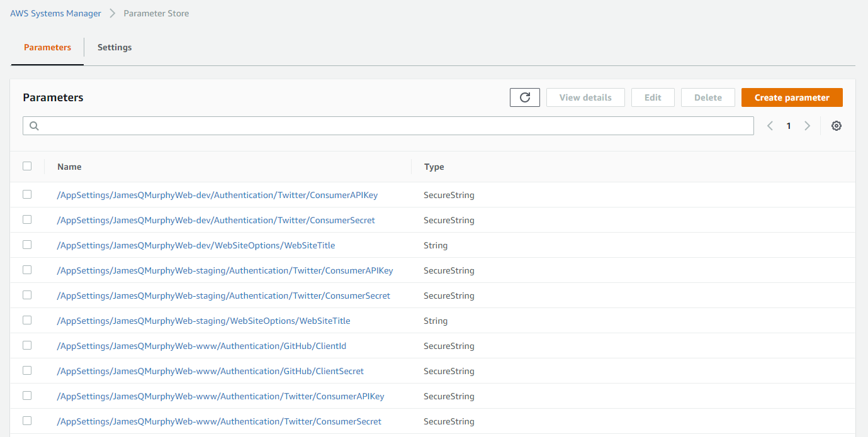Click the Type column header
868x437 pixels.
434,167
